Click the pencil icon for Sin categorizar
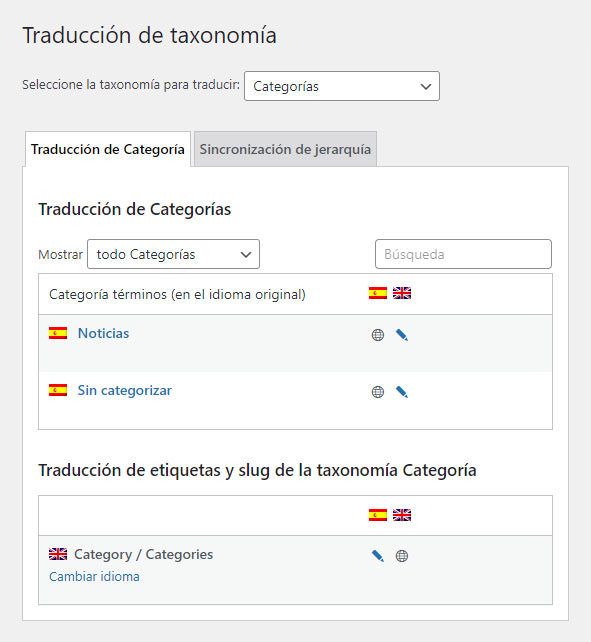Image resolution: width=591 pixels, height=642 pixels. 401,392
